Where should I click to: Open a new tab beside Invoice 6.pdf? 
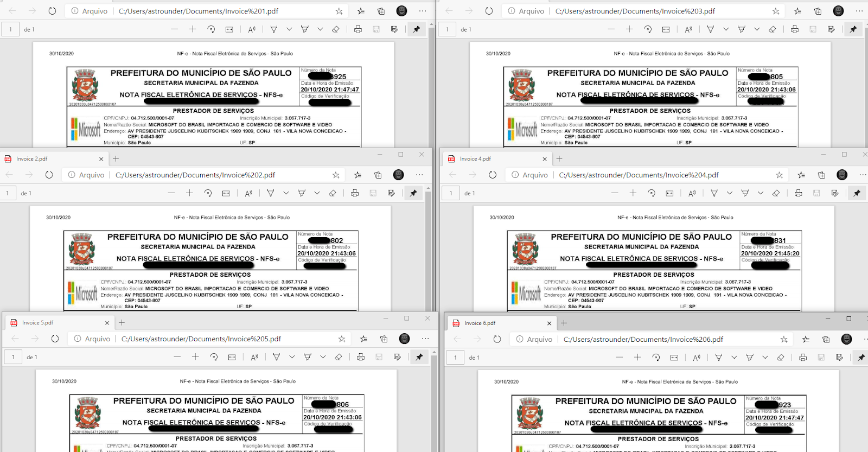point(564,323)
